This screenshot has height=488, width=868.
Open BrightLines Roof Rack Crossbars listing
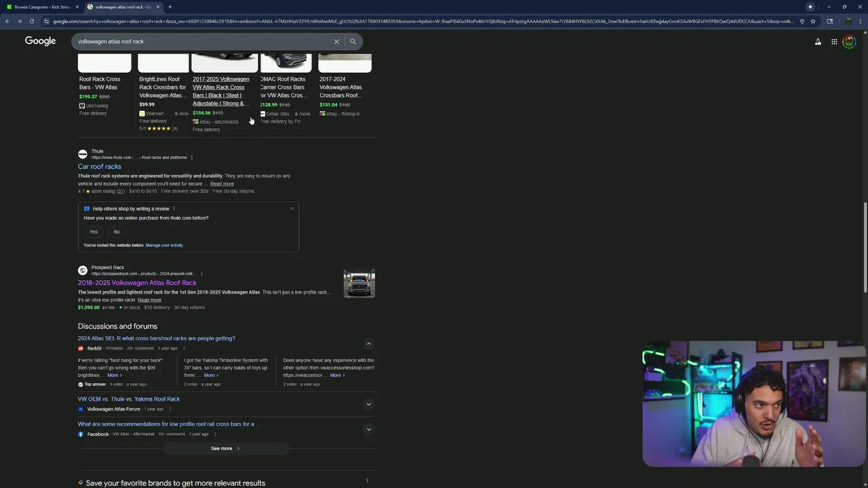click(x=163, y=87)
